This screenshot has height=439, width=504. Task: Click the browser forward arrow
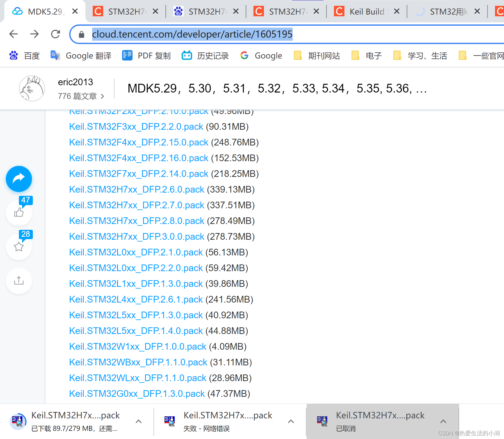click(35, 34)
